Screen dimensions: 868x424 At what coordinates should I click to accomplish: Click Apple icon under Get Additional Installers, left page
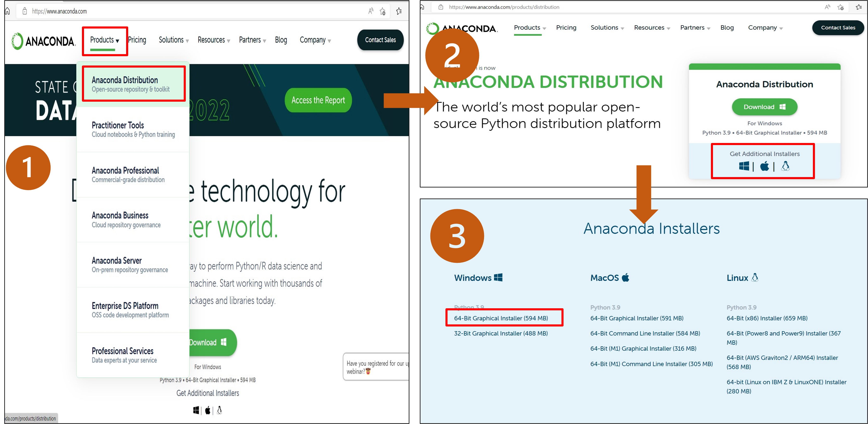point(208,410)
